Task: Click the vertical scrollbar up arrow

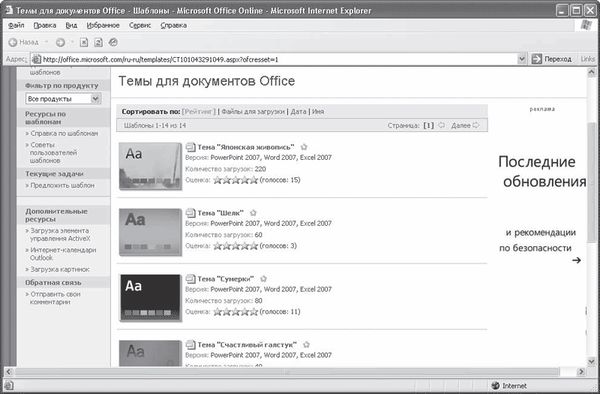Action: click(592, 72)
